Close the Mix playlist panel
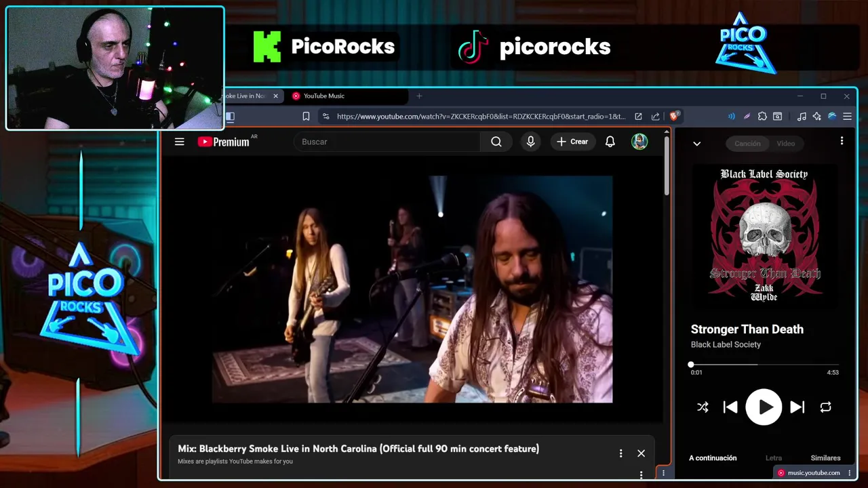 coord(641,453)
